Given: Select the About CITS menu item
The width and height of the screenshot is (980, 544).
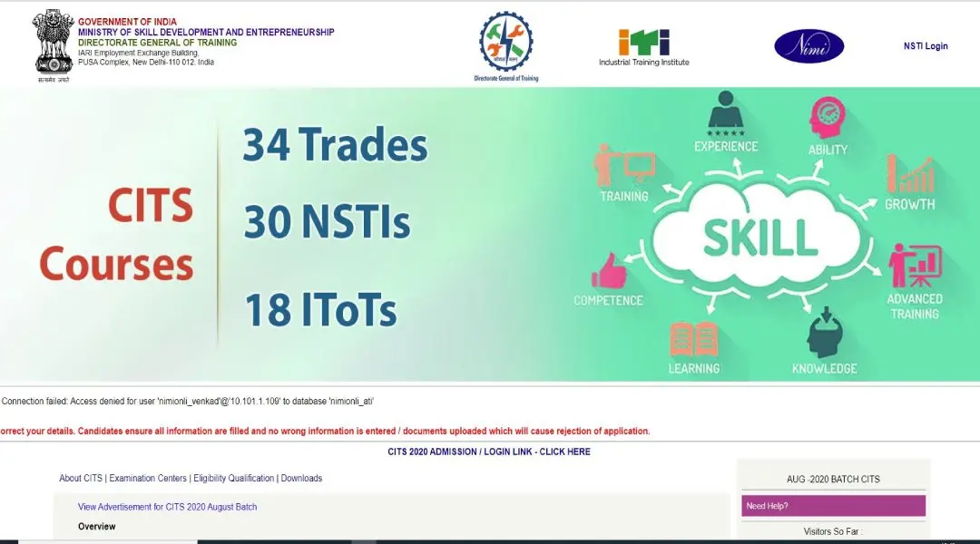Looking at the screenshot, I should tap(81, 479).
